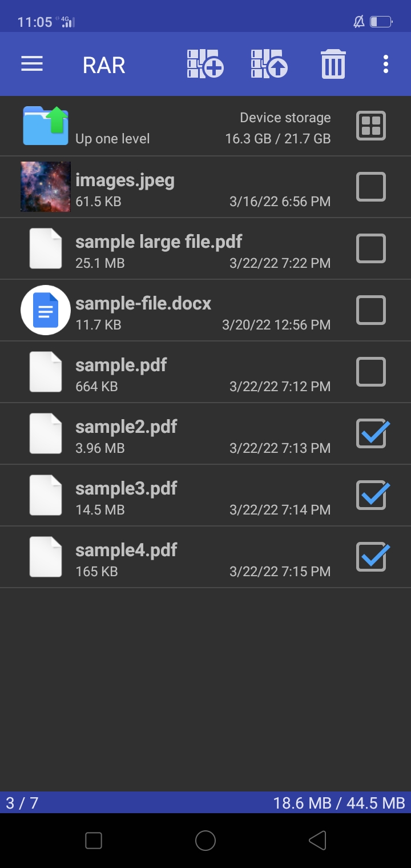
Task: Select the images.jpeg checkbox
Action: pos(370,187)
